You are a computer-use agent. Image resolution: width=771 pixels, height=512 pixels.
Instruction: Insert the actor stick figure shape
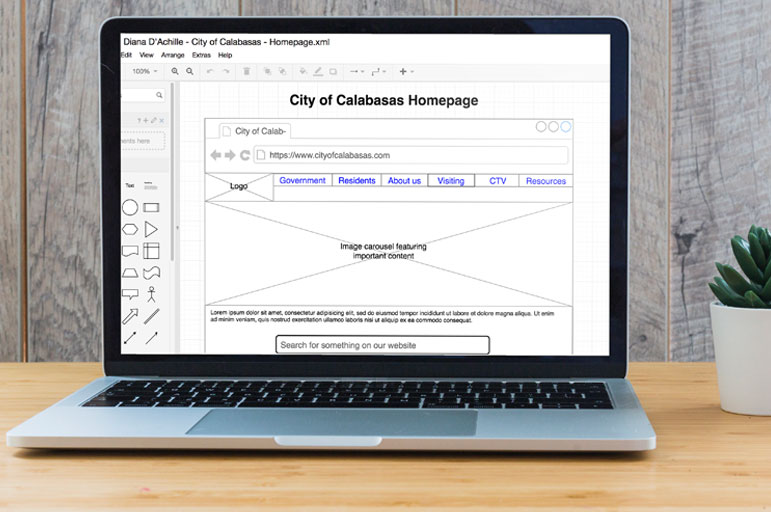pyautogui.click(x=152, y=294)
